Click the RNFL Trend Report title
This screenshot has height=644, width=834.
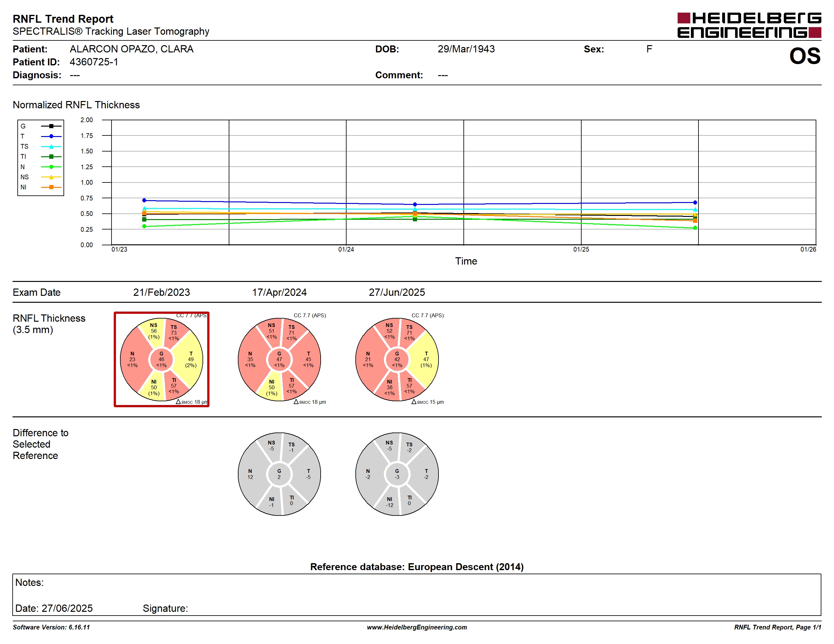coord(63,19)
